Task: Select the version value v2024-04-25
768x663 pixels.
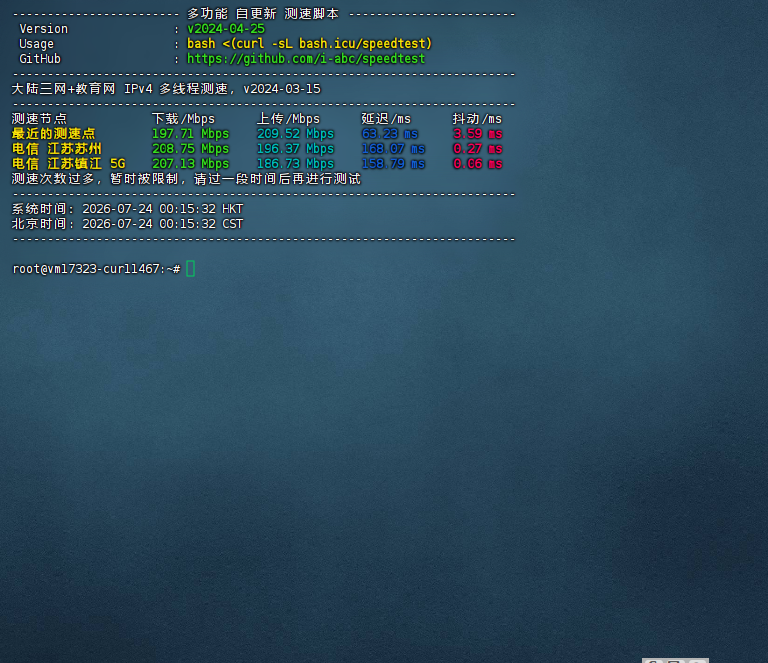Action: (x=226, y=29)
